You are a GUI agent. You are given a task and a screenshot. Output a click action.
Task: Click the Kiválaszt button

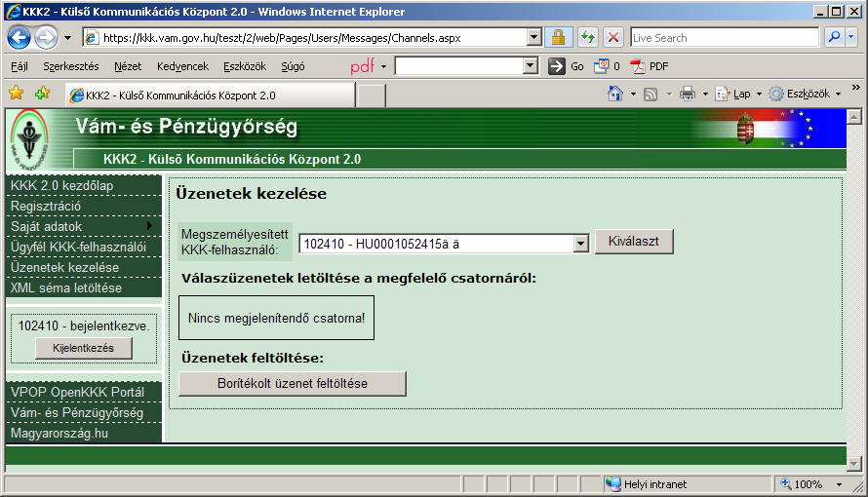point(634,242)
